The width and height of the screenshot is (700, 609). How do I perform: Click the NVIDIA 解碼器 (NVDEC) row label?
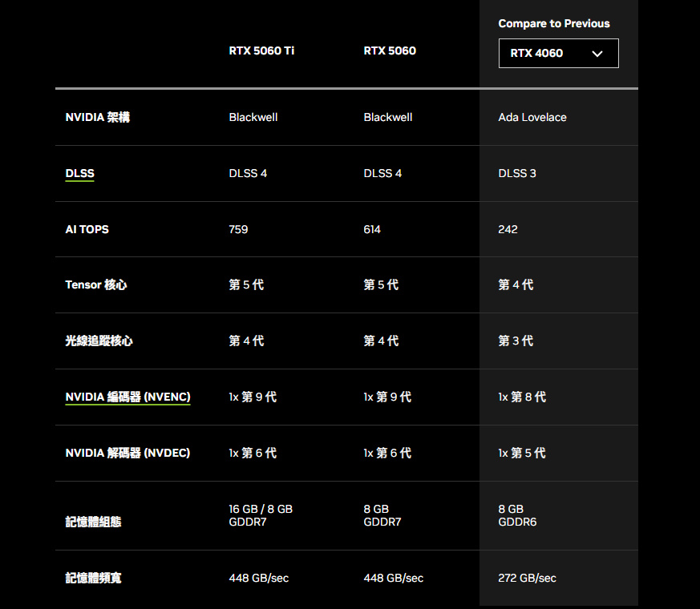(x=127, y=453)
